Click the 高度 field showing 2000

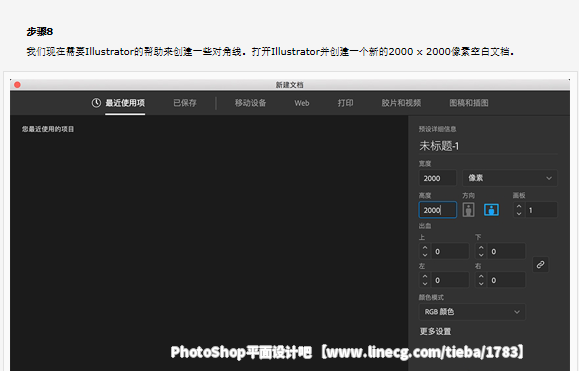pos(438,210)
